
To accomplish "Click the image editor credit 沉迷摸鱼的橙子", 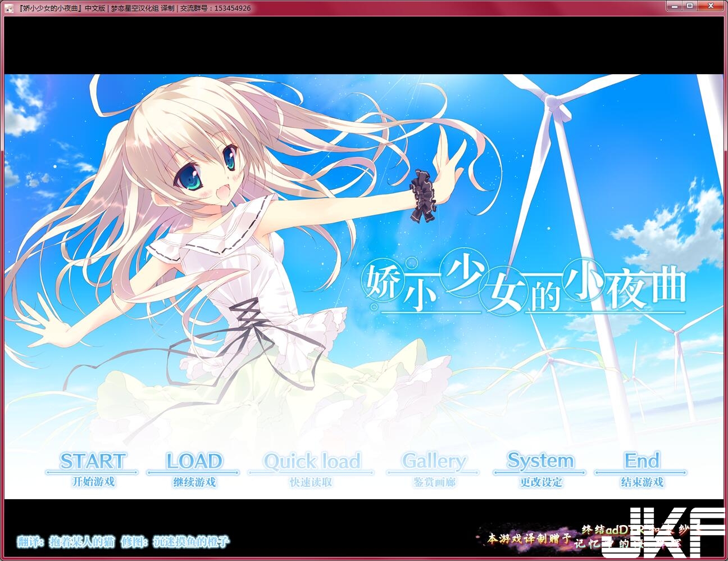I will click(x=191, y=542).
